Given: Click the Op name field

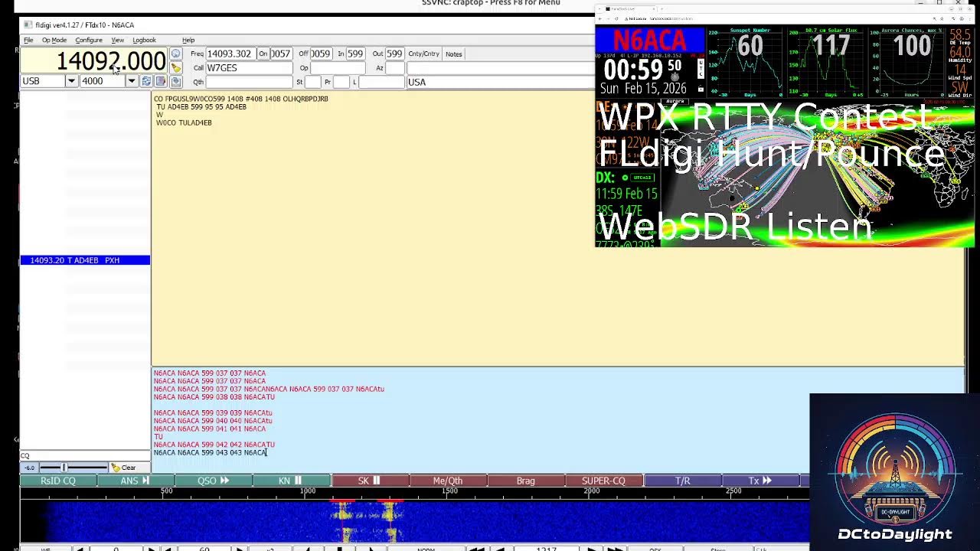Looking at the screenshot, I should (x=338, y=67).
